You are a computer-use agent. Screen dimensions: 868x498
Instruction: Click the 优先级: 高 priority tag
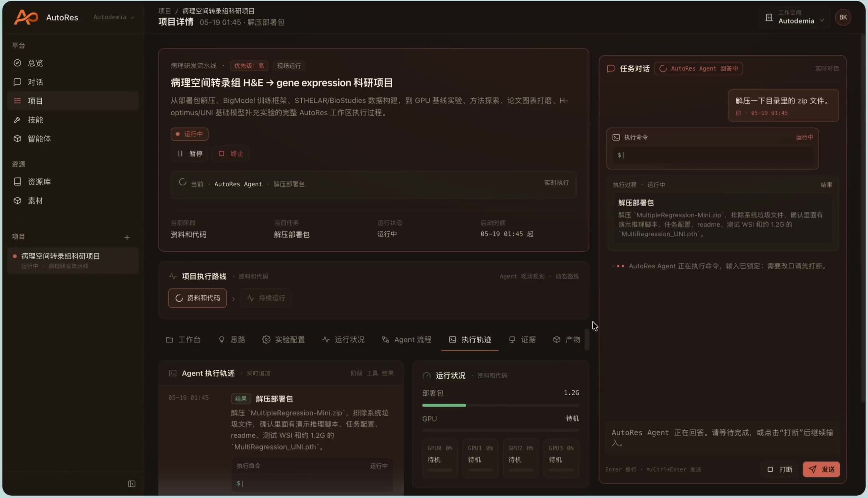[x=249, y=66]
